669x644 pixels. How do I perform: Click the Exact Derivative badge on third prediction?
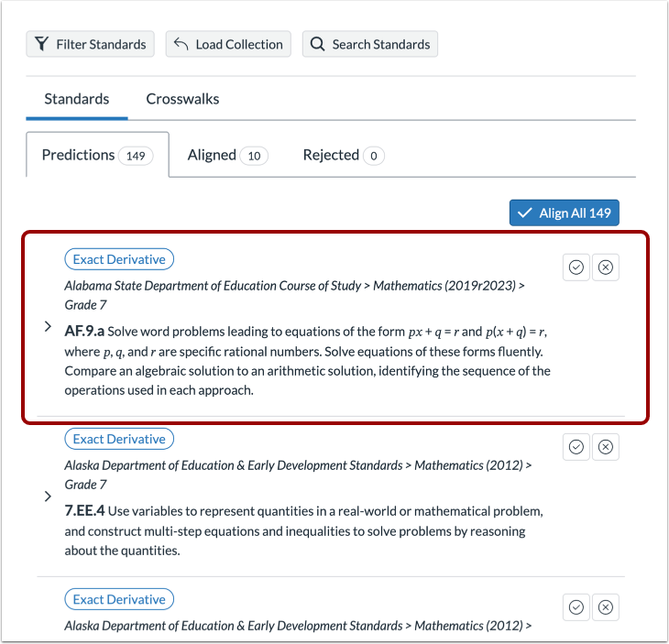tap(119, 599)
